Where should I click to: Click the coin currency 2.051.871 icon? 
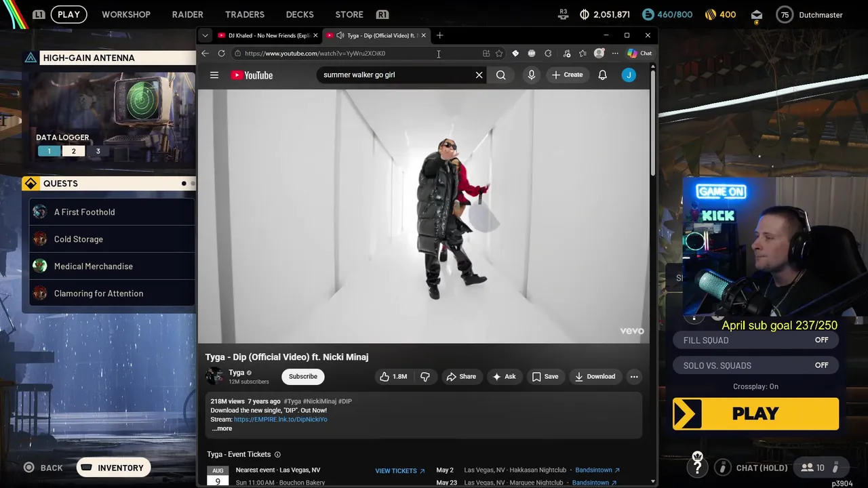[x=585, y=14]
